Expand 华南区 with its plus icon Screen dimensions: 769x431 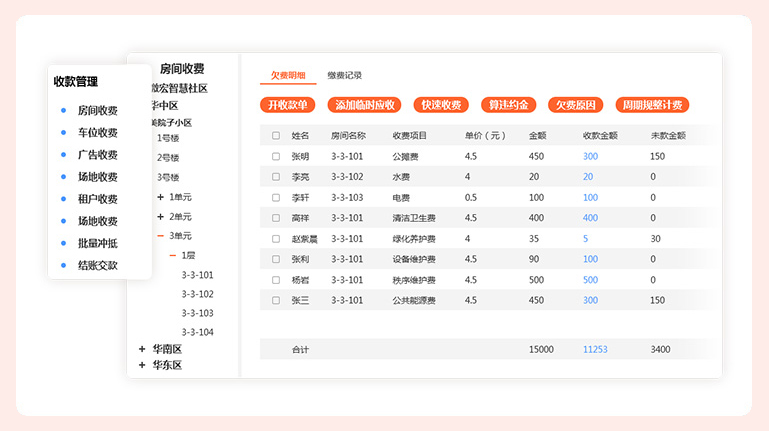(x=142, y=349)
